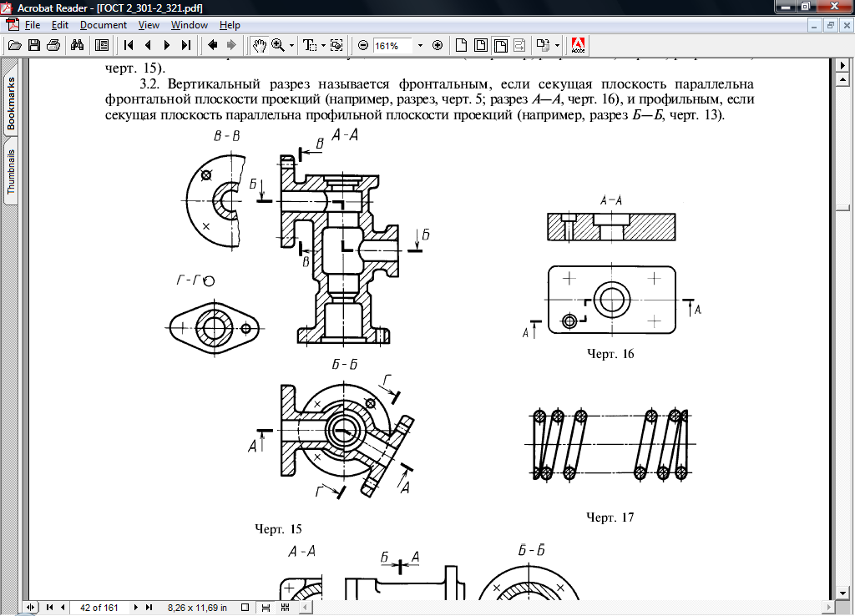855x616 pixels.
Task: Click vertical scrollbar up arrow
Action: 843,80
